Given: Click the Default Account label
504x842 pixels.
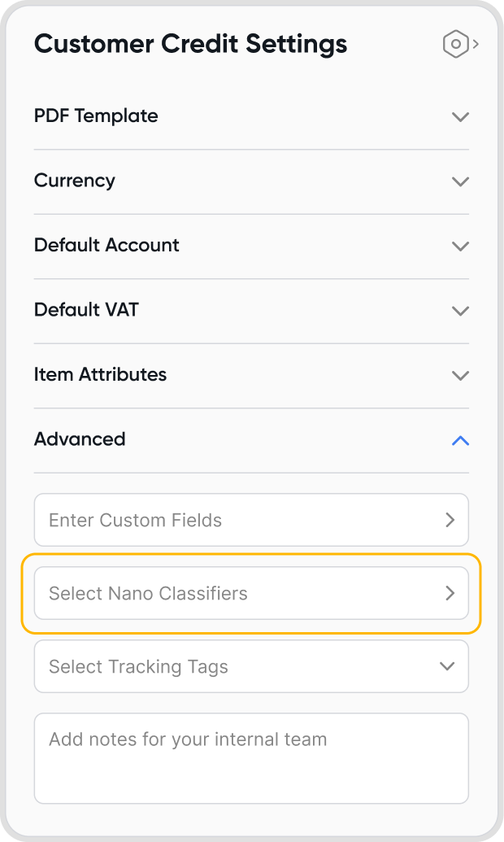Looking at the screenshot, I should (x=106, y=245).
